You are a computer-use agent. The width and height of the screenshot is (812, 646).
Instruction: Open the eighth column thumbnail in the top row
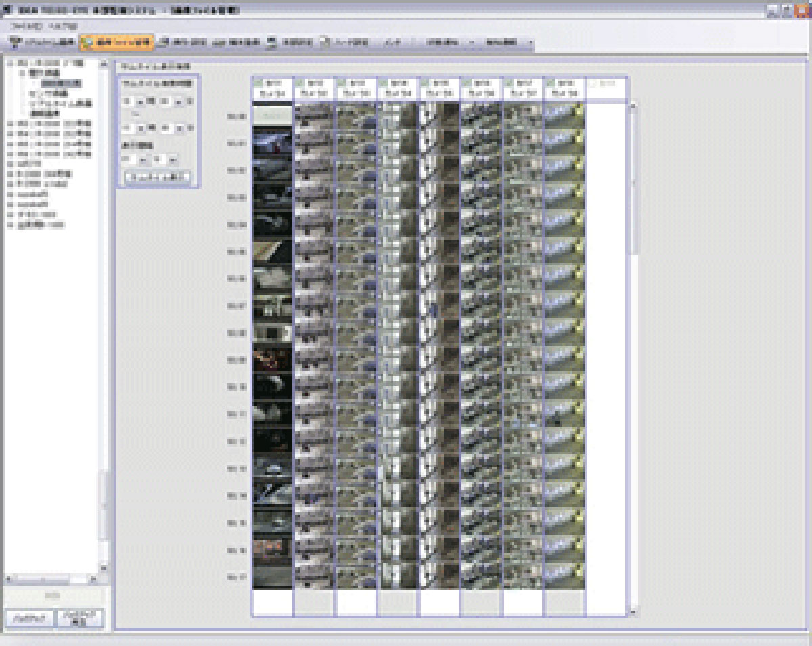[565, 116]
